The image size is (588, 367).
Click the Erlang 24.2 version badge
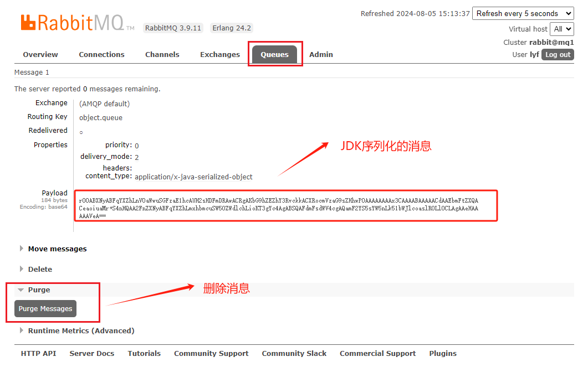tap(232, 28)
